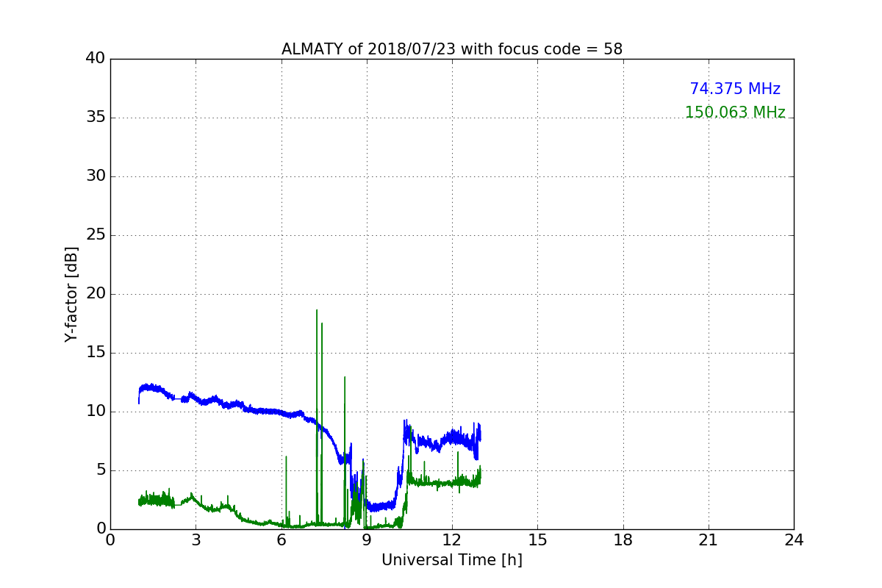
Task: Click x-axis tick label '18'
Action: (x=623, y=540)
